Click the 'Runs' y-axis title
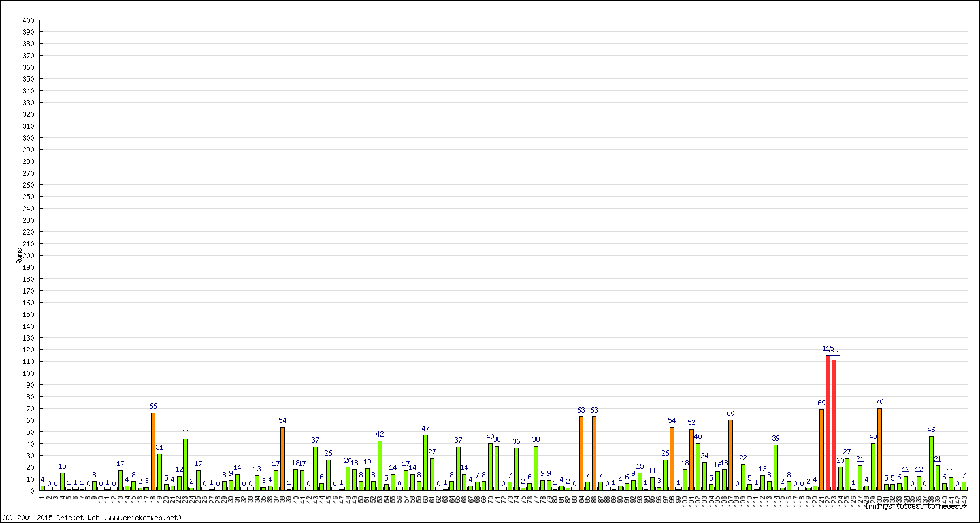Screen dimensions: 980x523 pos(20,256)
